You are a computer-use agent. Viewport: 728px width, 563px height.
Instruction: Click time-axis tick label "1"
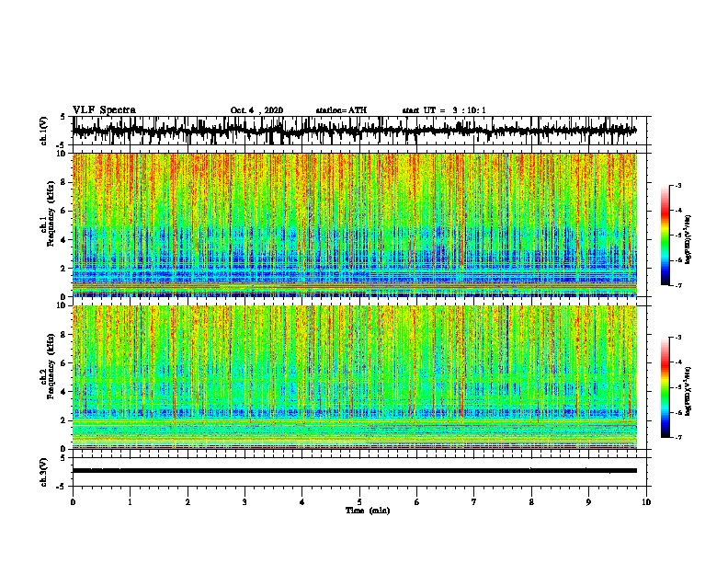(x=130, y=502)
